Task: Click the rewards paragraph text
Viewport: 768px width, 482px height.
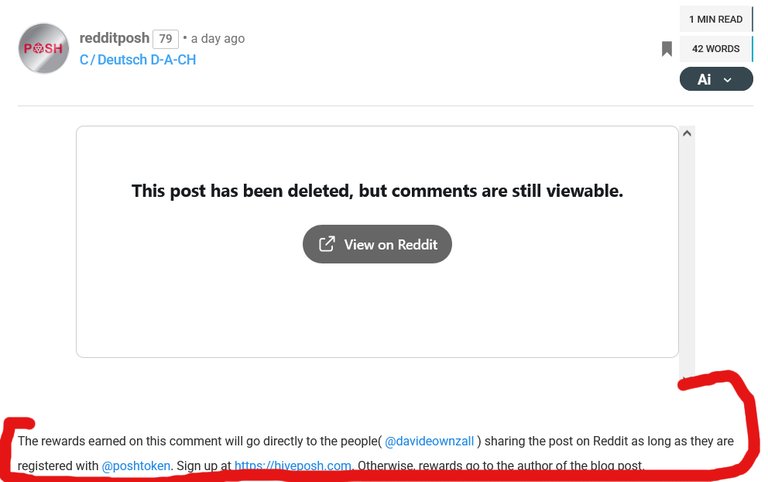Action: click(375, 453)
